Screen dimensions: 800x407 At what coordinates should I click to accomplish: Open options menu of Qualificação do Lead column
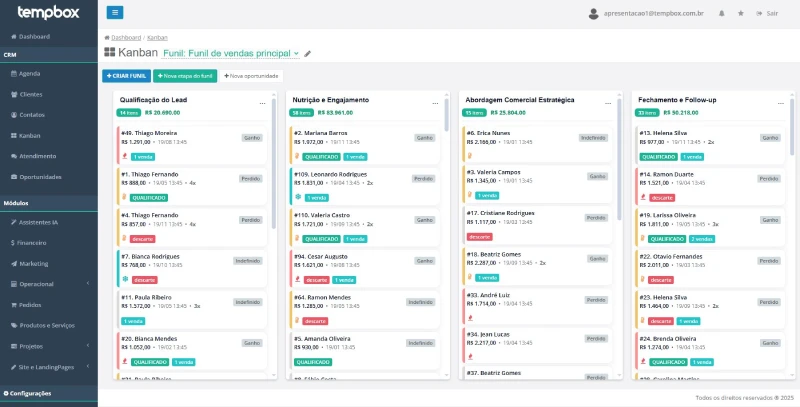click(x=262, y=103)
